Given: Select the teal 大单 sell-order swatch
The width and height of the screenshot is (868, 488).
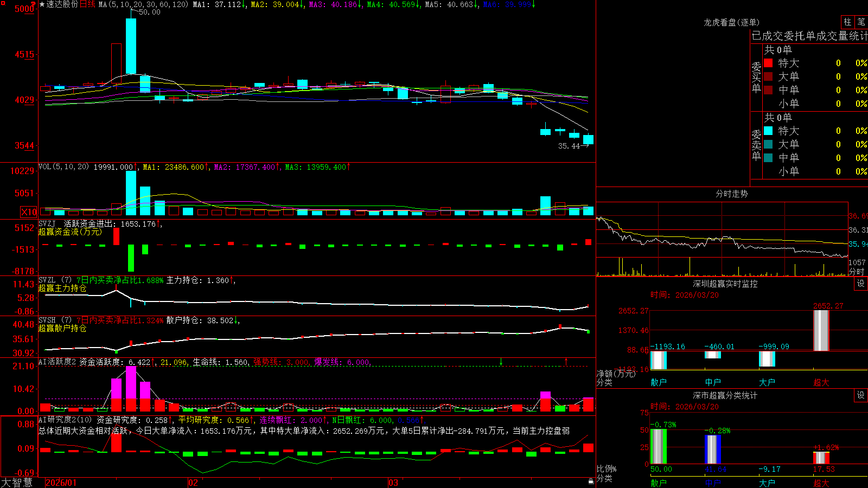Looking at the screenshot, I should point(768,144).
